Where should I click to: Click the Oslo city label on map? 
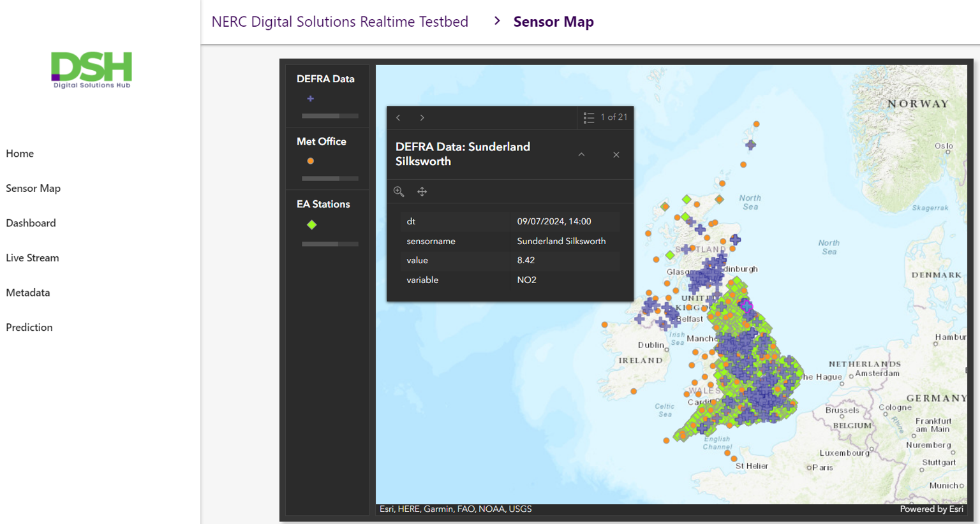943,146
